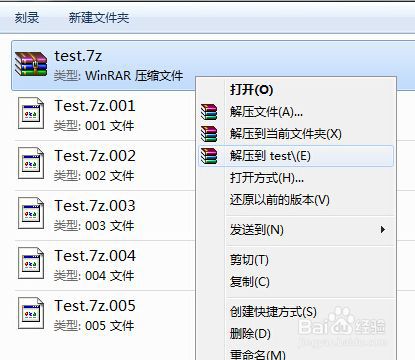Click the 类型: 003 文件 description
Screen dimensions: 415x360
[94, 226]
